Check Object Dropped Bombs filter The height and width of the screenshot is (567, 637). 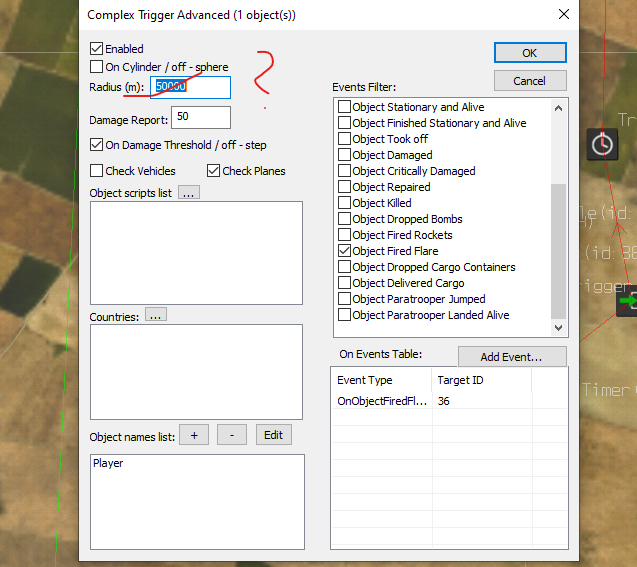coord(344,219)
